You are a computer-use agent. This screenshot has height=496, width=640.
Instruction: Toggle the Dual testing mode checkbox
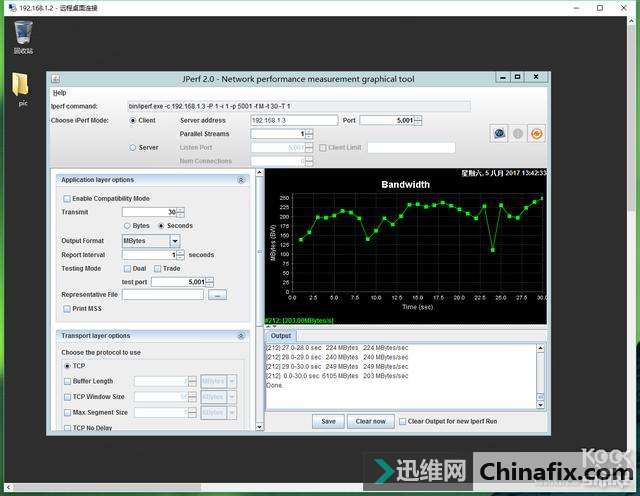click(127, 268)
